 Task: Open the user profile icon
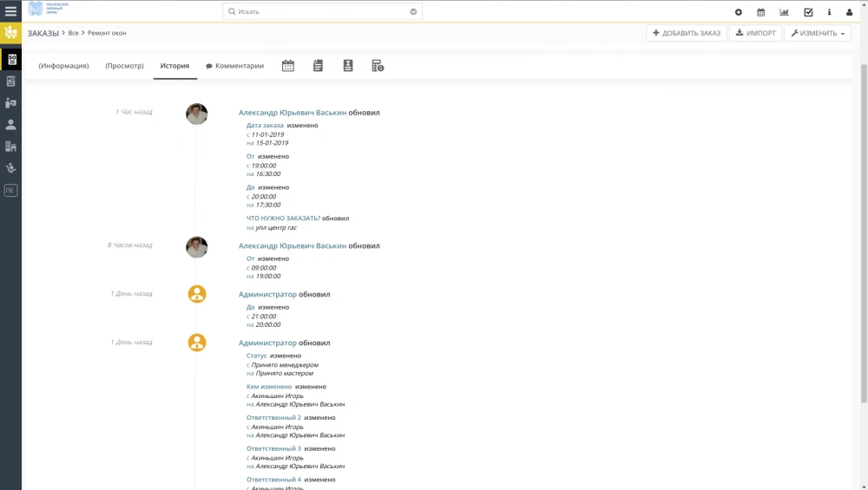coord(850,12)
